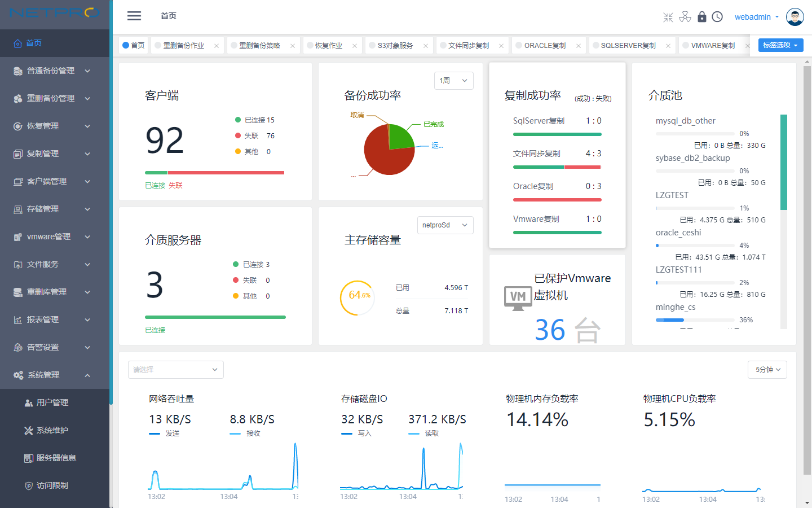Viewport: 812px width, 508px height.
Task: Open the 请选择 select box
Action: click(x=176, y=370)
